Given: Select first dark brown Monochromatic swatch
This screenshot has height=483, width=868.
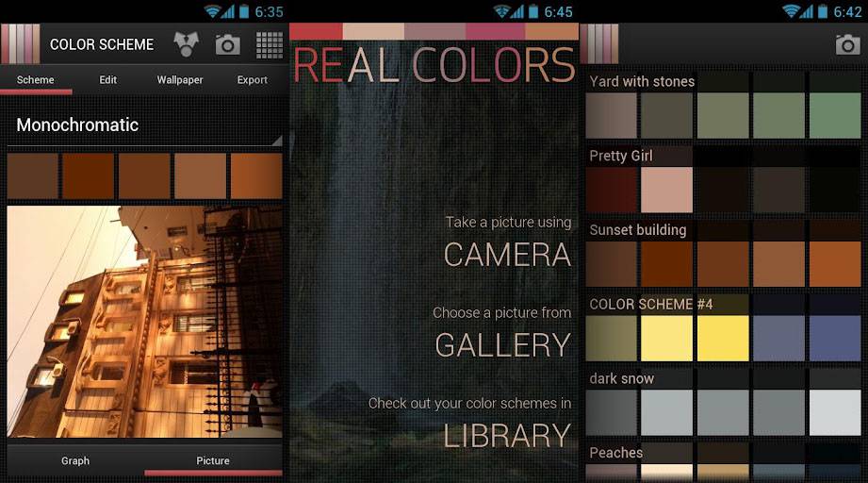Looking at the screenshot, I should (33, 176).
